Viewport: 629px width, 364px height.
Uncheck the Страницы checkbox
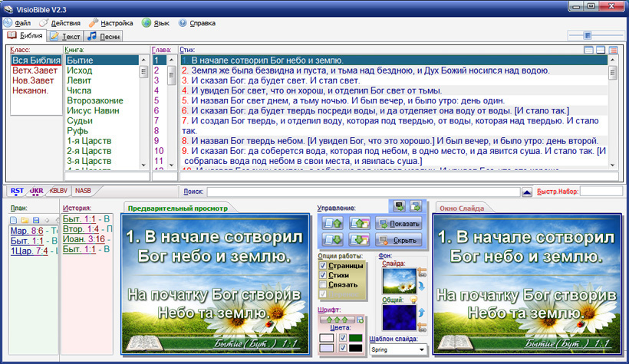(x=323, y=265)
